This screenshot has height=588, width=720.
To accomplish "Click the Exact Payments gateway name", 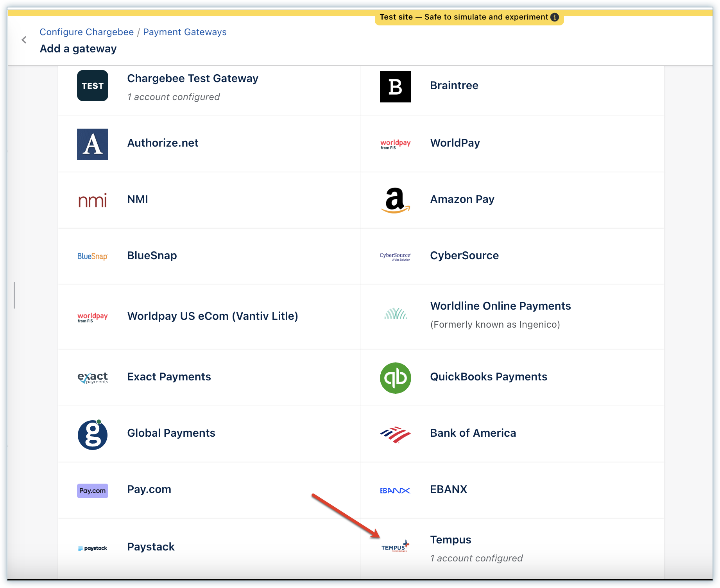I will 169,377.
